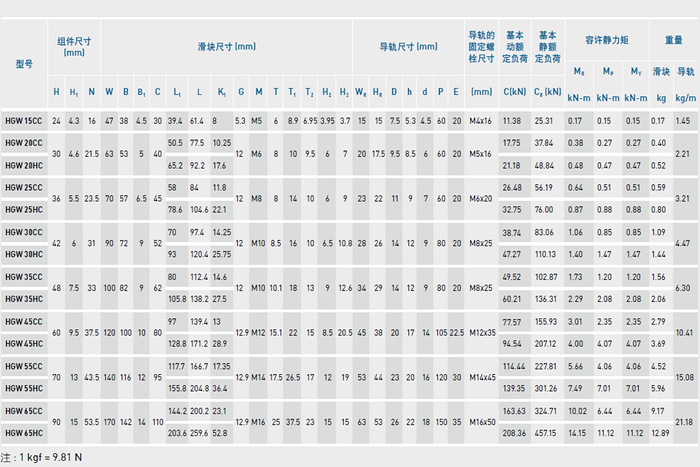Click the M16x50 bolt size value
Viewport: 700px width, 467px height.
click(x=482, y=422)
